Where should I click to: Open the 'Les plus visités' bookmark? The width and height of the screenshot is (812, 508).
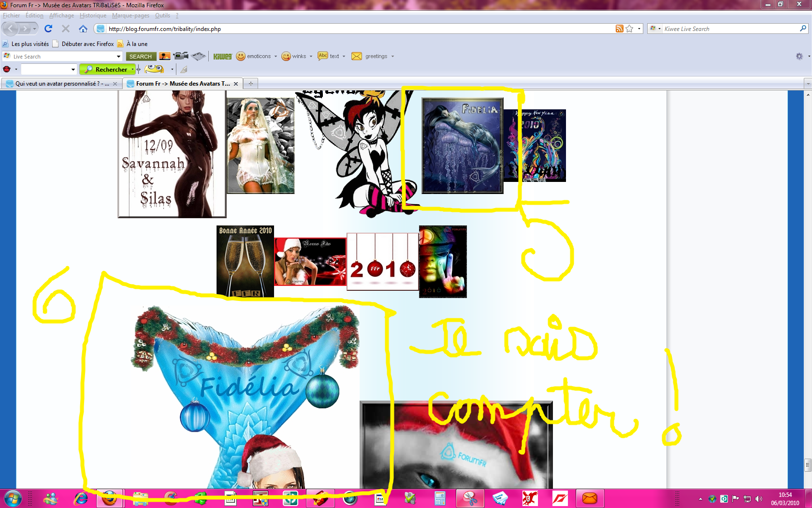click(x=30, y=44)
